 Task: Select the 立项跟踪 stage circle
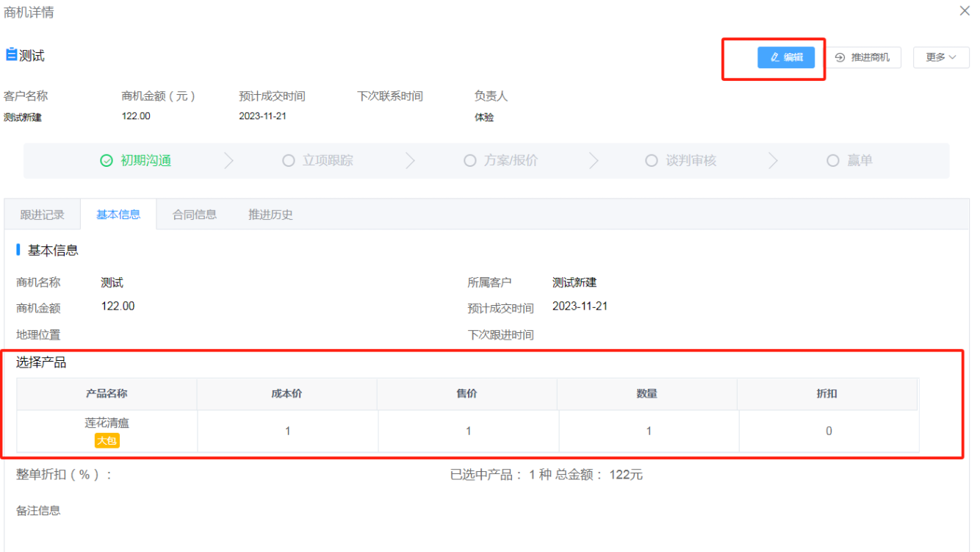pyautogui.click(x=288, y=160)
